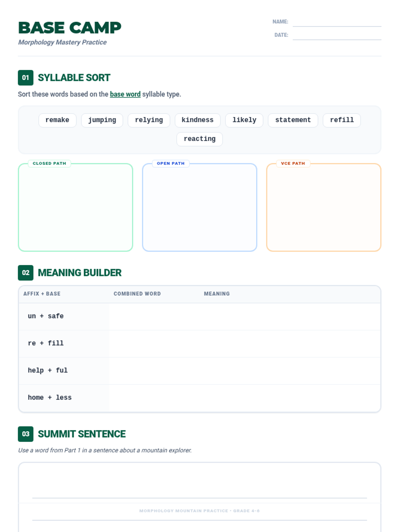
Task: Select the "statement" word chip
Action: tap(293, 120)
